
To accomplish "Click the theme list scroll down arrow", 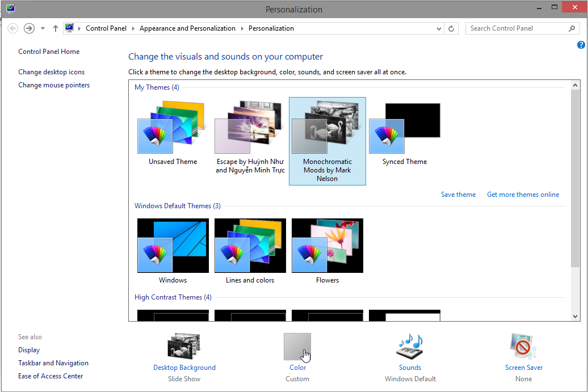I will coord(575,316).
